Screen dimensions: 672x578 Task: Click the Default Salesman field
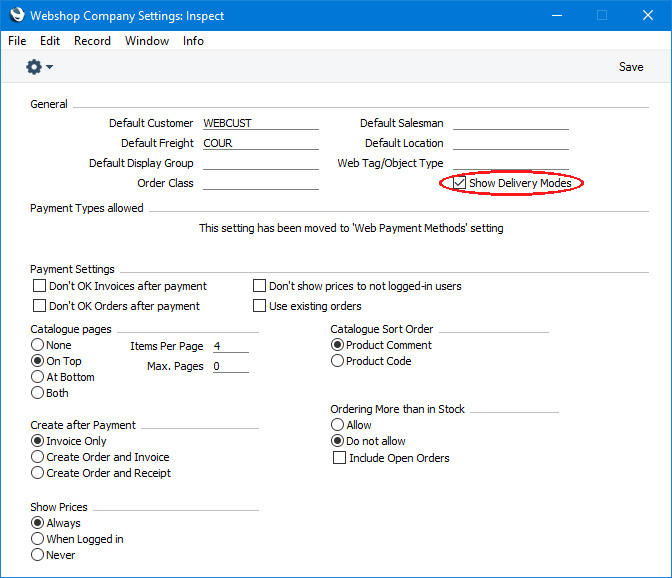pos(511,123)
